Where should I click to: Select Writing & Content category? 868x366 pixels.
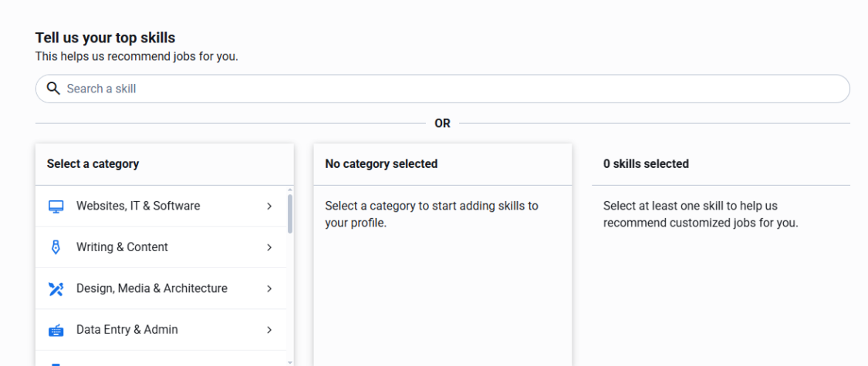[161, 247]
